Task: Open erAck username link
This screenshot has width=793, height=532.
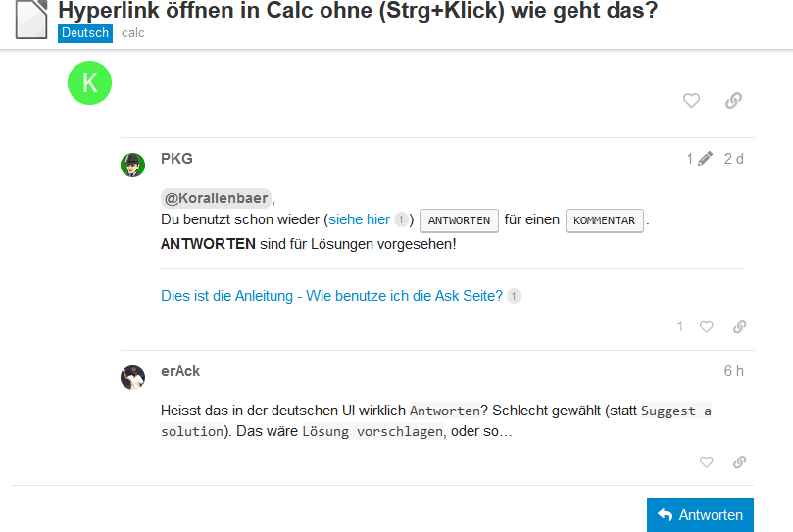Action: point(180,371)
